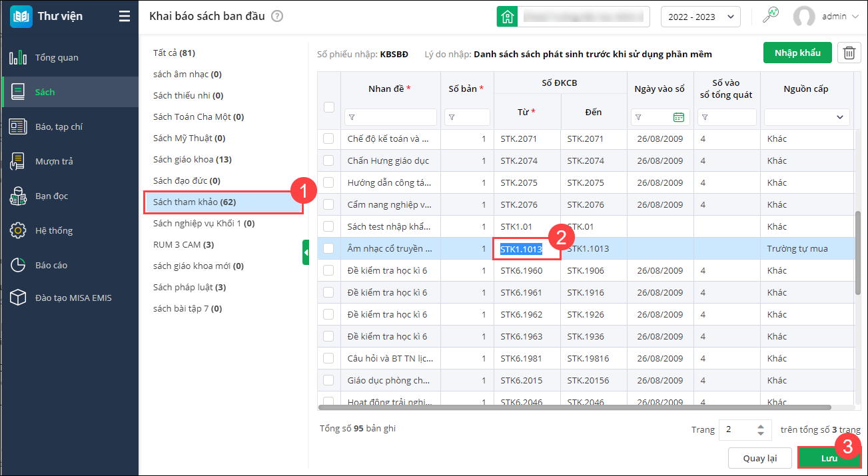Image resolution: width=868 pixels, height=476 pixels.
Task: Check the Âm nhạc cổ truyền row checkbox
Action: (328, 248)
